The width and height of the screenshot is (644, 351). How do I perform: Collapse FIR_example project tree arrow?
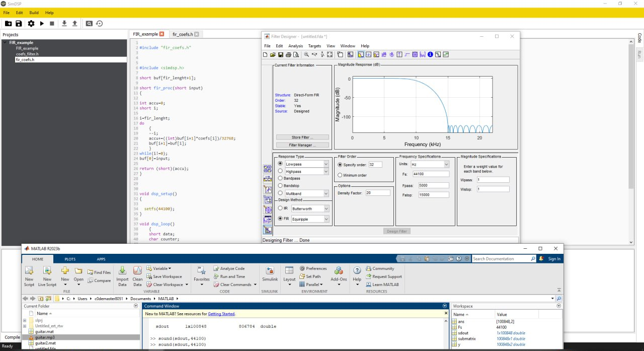(6, 42)
